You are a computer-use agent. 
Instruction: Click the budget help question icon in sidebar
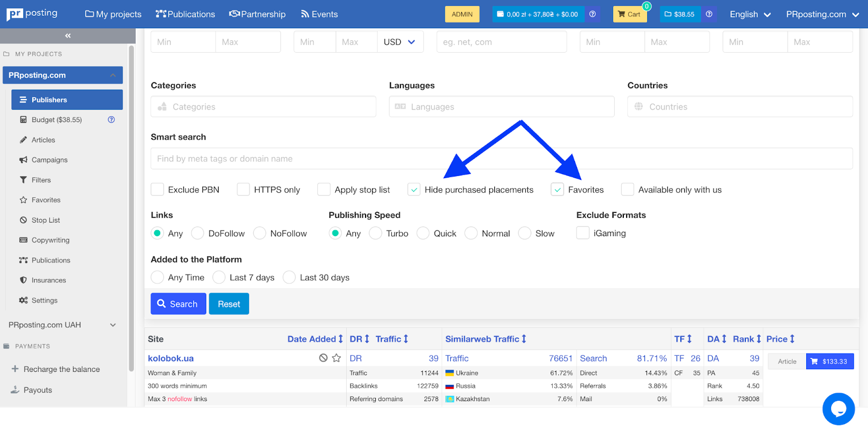pyautogui.click(x=111, y=119)
